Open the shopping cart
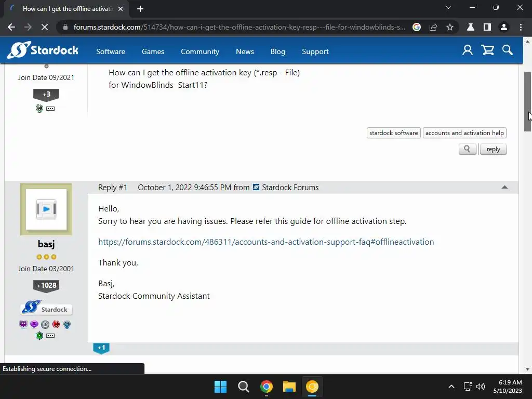Screen dimensions: 532x399 click(x=487, y=50)
